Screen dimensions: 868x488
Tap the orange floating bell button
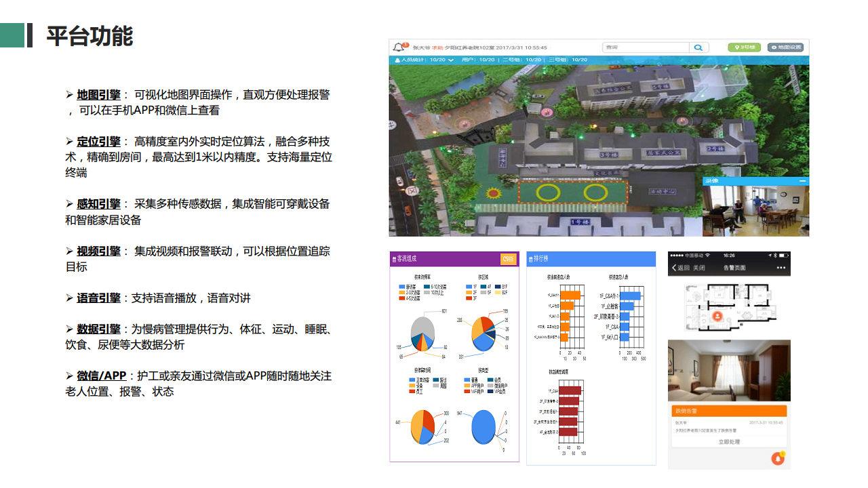pos(778,459)
